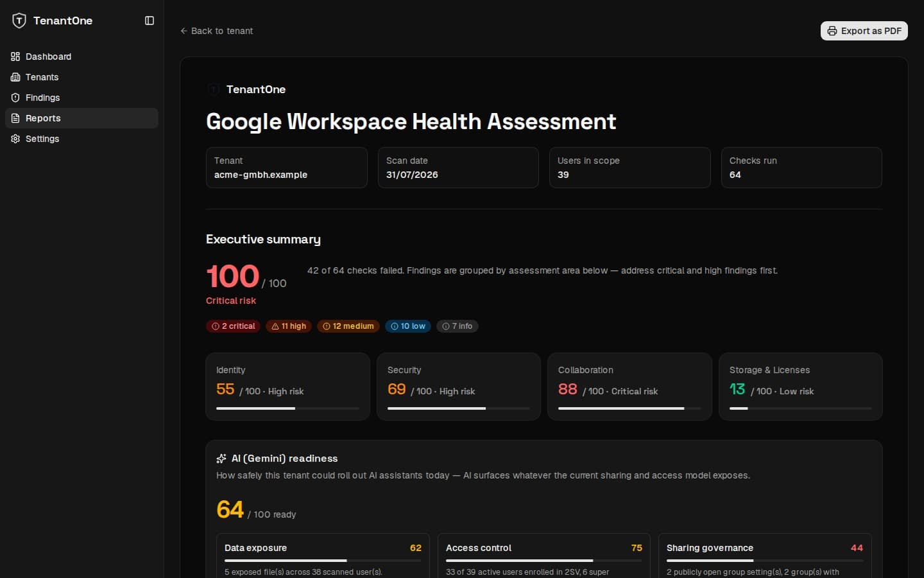Click the info icon in 10 low badge

395,326
